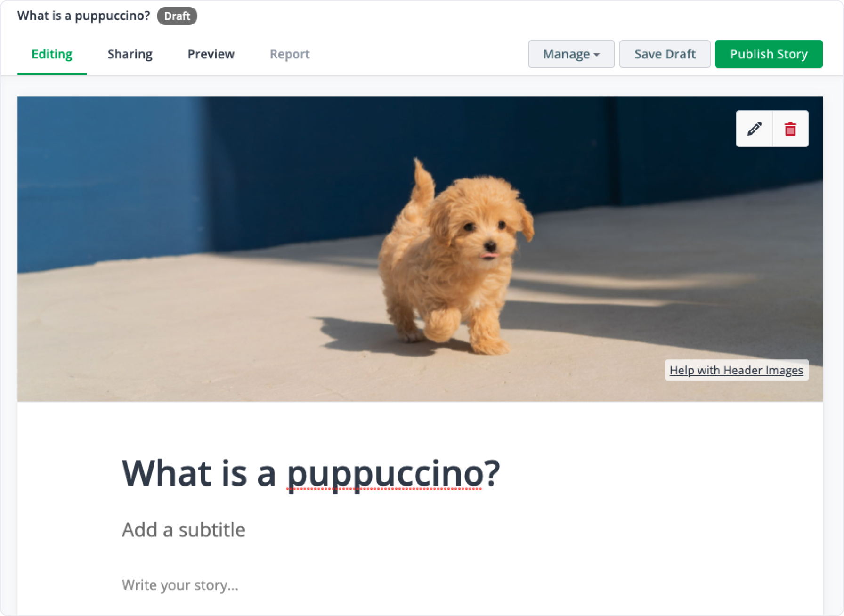
Task: Click the Draft status badge
Action: click(177, 16)
